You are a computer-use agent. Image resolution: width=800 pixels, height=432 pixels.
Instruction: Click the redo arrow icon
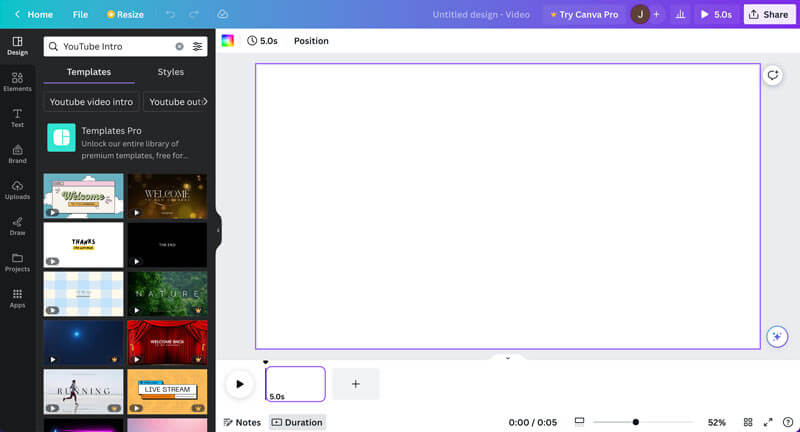coord(194,14)
